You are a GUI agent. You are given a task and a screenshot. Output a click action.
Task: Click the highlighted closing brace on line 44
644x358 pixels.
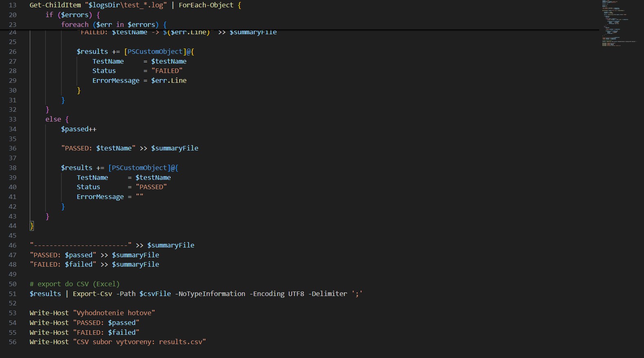pyautogui.click(x=32, y=226)
